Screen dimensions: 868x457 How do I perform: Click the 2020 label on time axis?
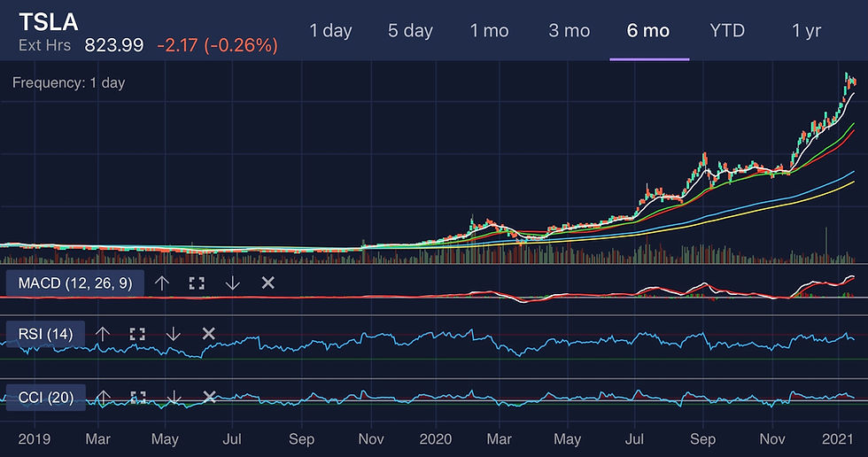pyautogui.click(x=436, y=439)
